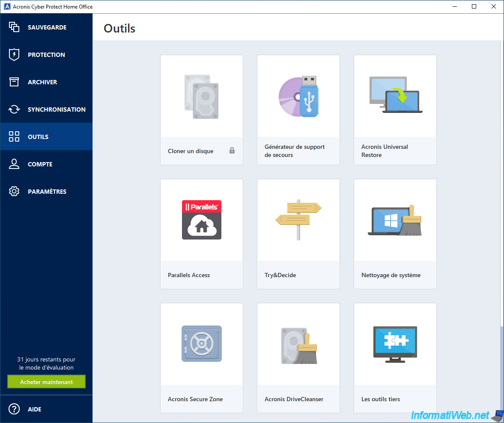
Task: Open the COMPTE section
Action: [46, 164]
